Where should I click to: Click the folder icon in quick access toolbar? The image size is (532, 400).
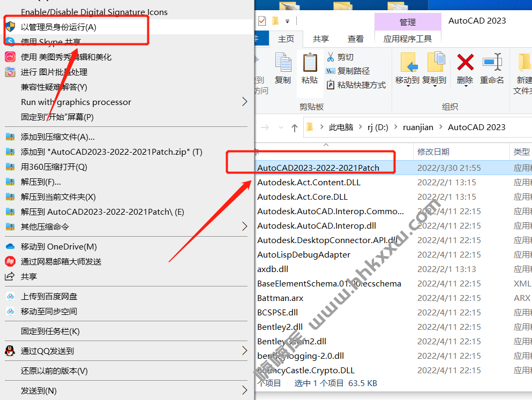pyautogui.click(x=275, y=21)
